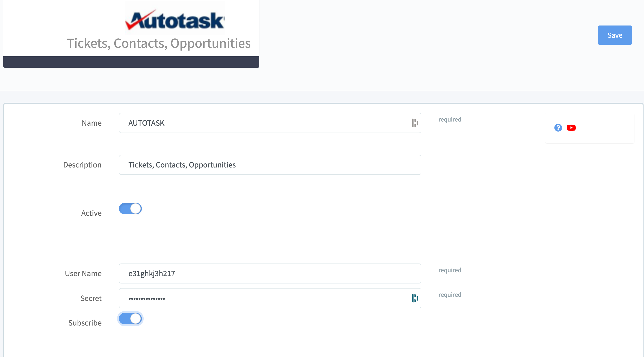This screenshot has height=357, width=644.
Task: Click the 'required' hint beside Secret field
Action: [x=450, y=295]
